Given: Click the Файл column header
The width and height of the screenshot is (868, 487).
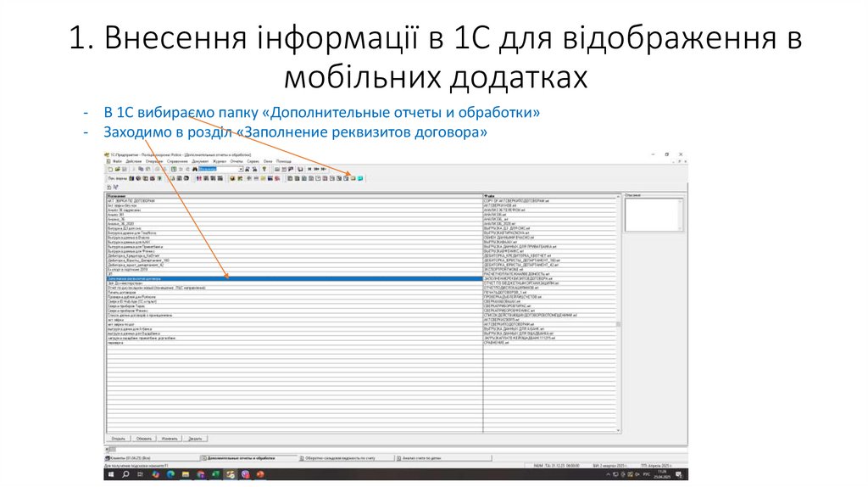Looking at the screenshot, I should [x=549, y=196].
